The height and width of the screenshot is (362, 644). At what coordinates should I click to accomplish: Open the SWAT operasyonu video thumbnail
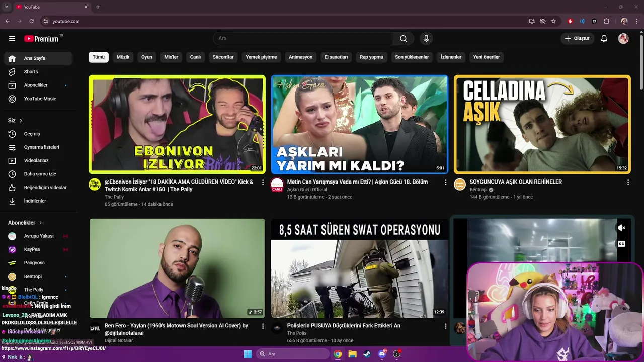point(359,268)
